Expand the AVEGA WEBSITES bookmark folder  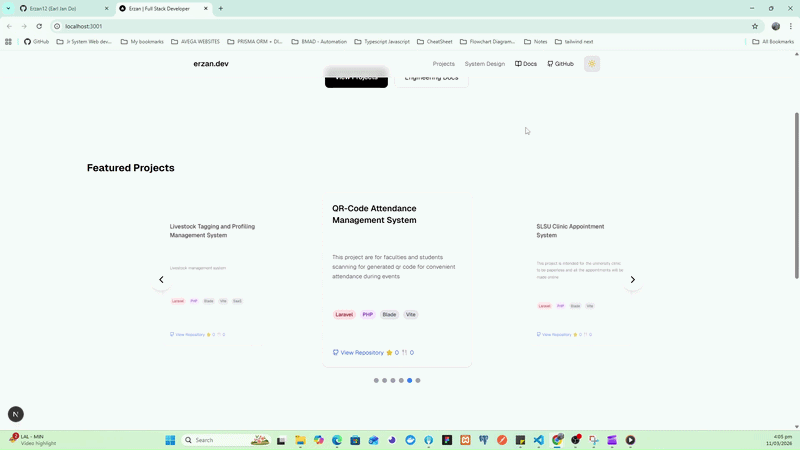pos(195,42)
